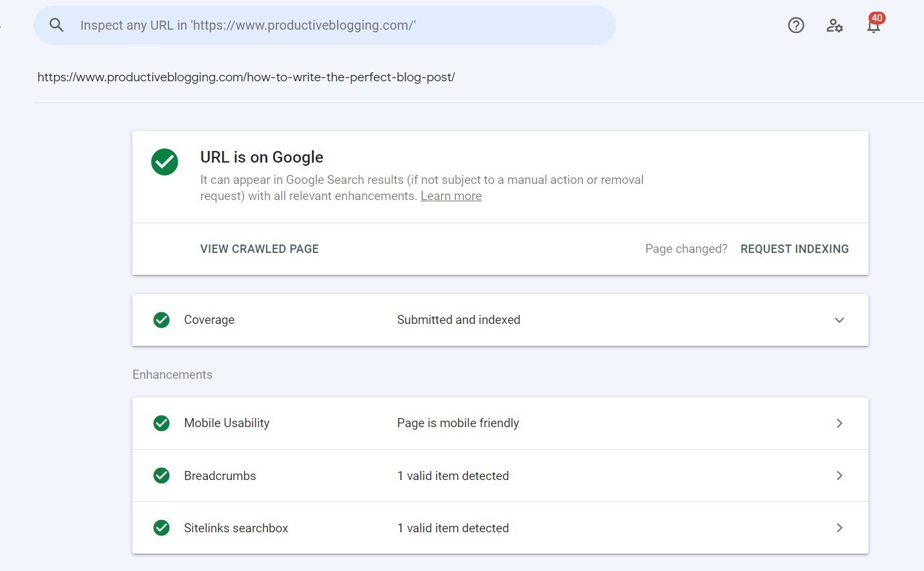Open the help question mark icon
Screen dimensions: 924x571
coord(796,25)
